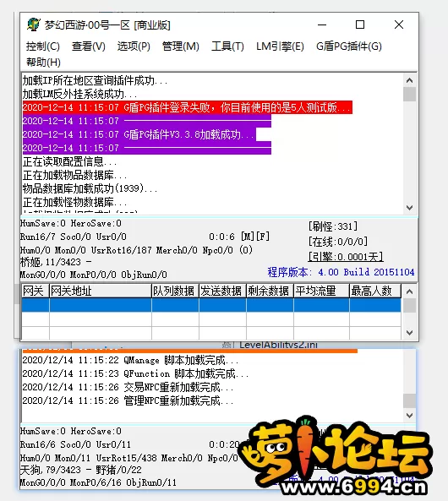
Task: Click the lower window log scrollbar thumb
Action: (x=410, y=400)
